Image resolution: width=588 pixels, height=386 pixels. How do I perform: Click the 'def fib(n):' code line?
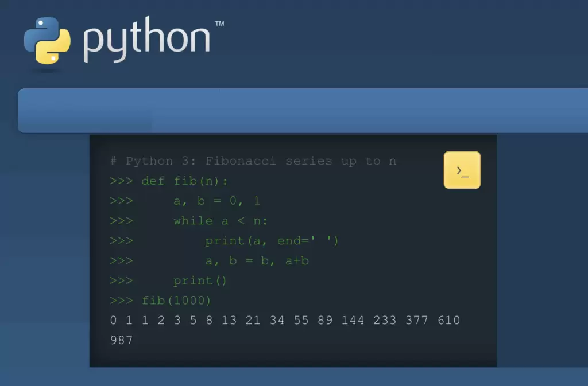point(184,181)
